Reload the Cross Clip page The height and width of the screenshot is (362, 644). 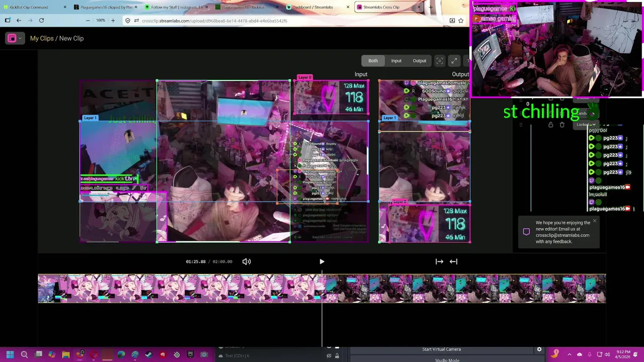[x=41, y=21]
